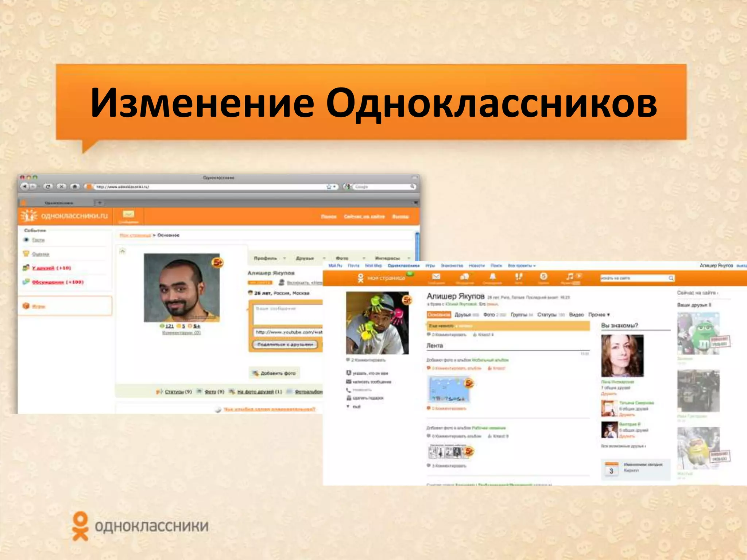
Task: Click the ratings circle icon in new header
Action: [543, 276]
